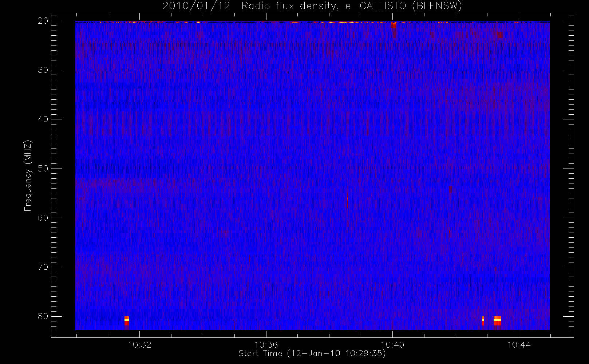Click the 10:44 time axis label
The height and width of the screenshot is (364, 589).
[x=519, y=345]
